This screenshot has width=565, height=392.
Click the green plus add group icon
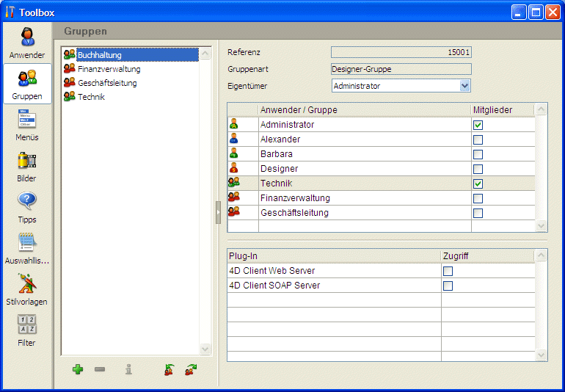[78, 369]
